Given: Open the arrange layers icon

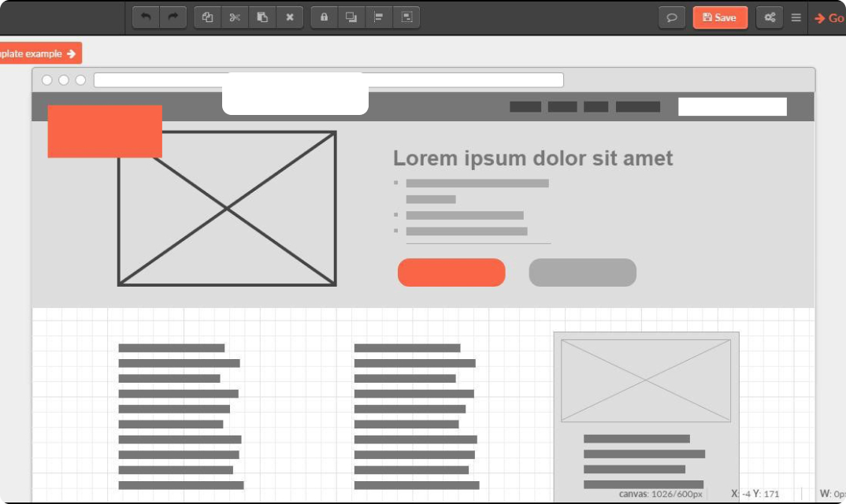Looking at the screenshot, I should [351, 17].
